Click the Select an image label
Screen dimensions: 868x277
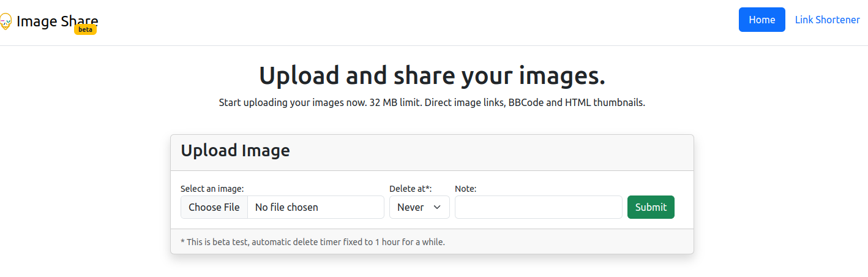212,189
